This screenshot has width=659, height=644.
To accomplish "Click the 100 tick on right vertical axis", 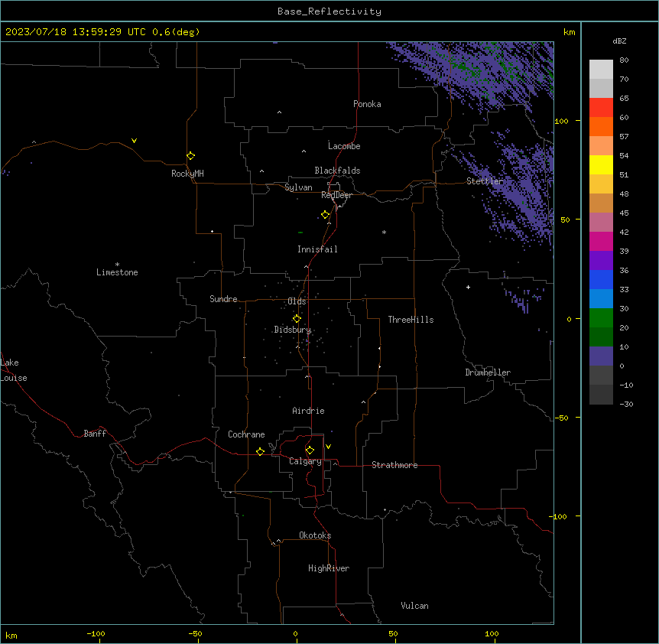I will (x=561, y=121).
